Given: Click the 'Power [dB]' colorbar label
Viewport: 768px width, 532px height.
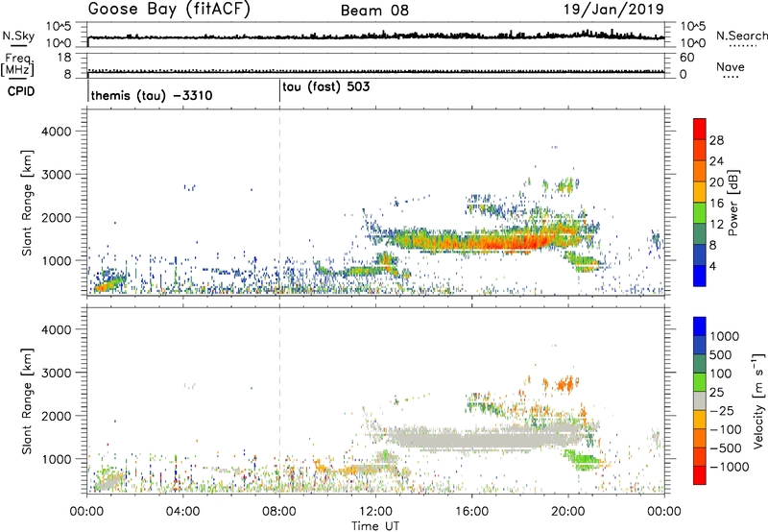Looking at the screenshot, I should tap(733, 203).
